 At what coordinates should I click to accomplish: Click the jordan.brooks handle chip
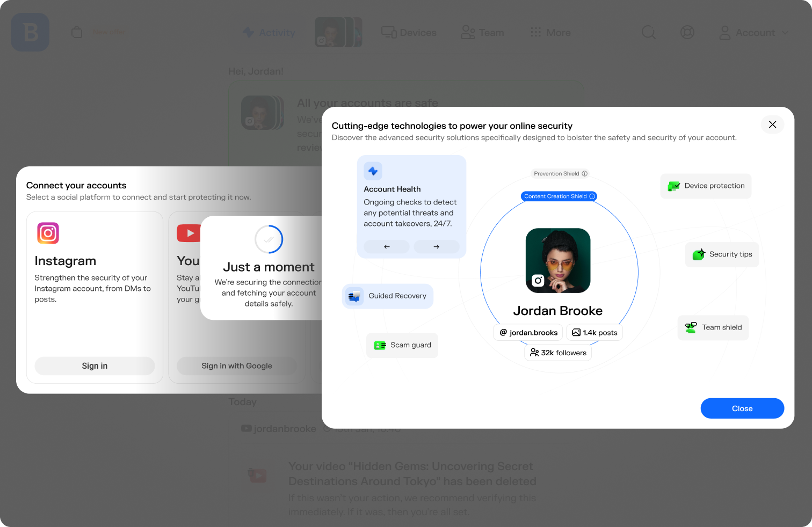point(528,333)
